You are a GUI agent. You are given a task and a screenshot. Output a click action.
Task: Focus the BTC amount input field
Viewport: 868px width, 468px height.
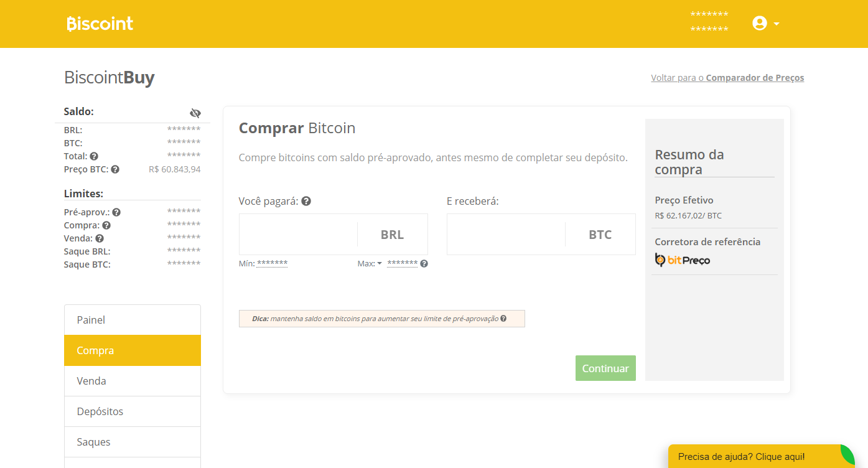[506, 235]
